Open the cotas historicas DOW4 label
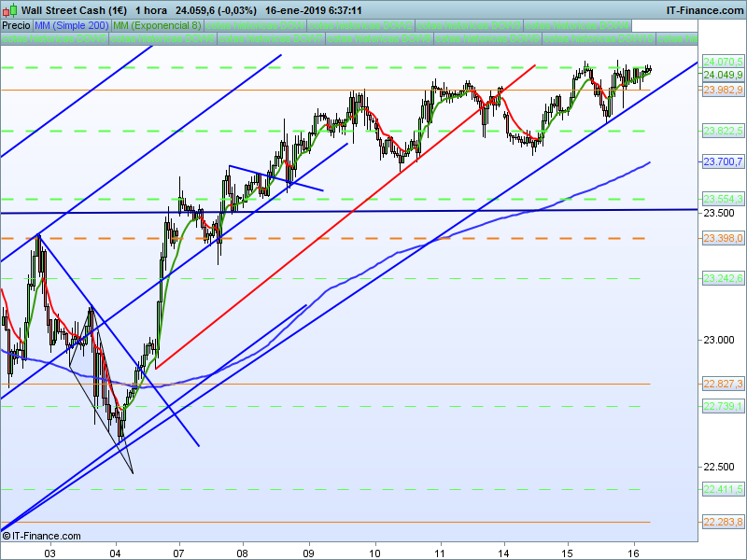The height and width of the screenshot is (560, 747). coord(577,25)
